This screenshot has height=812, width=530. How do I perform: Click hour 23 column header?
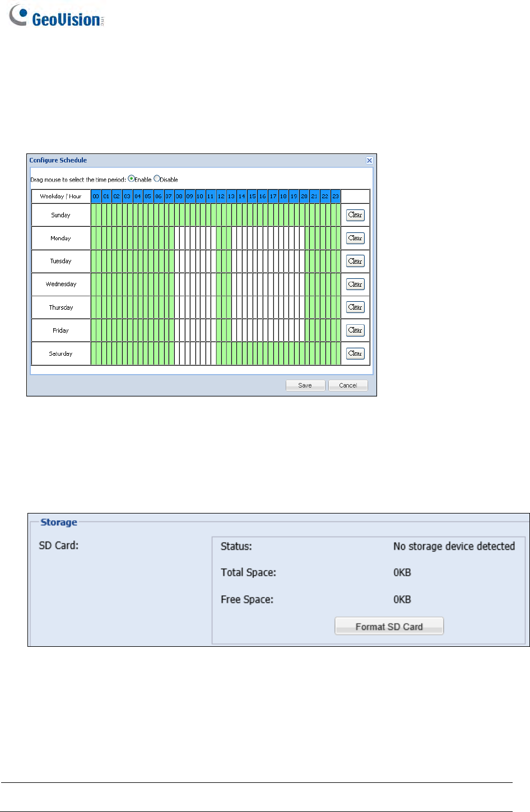(336, 197)
